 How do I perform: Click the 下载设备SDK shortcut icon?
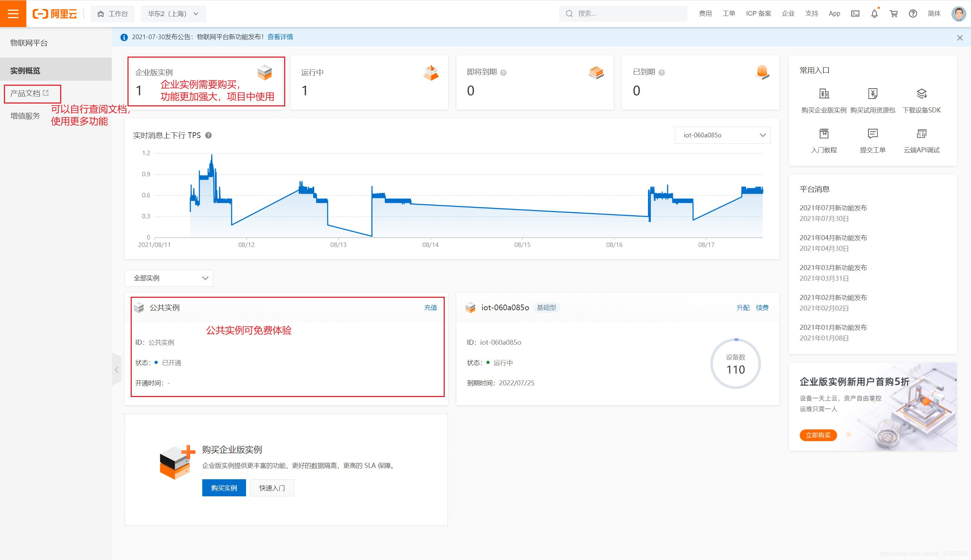pos(922,94)
